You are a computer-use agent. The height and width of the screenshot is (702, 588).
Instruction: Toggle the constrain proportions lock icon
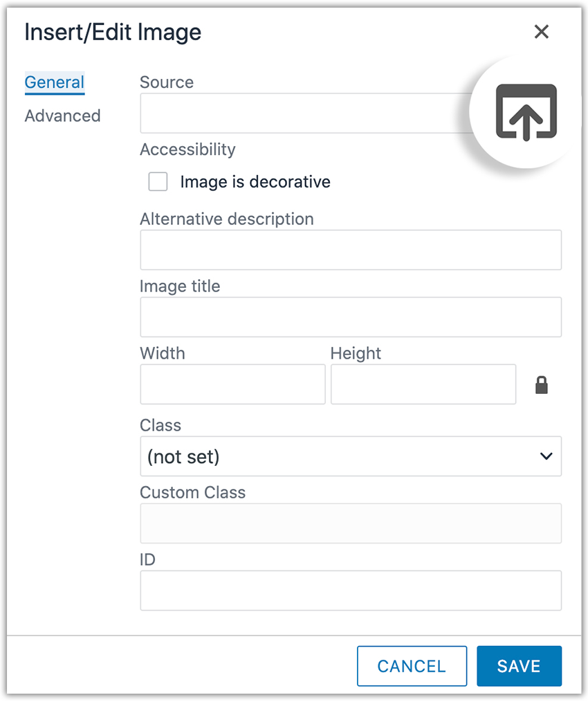(x=542, y=385)
